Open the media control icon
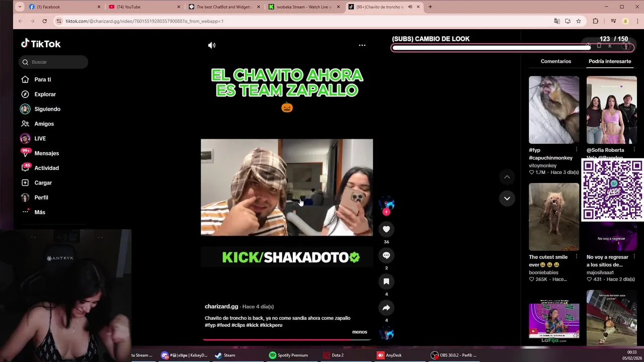The height and width of the screenshot is (362, 644). pyautogui.click(x=613, y=21)
